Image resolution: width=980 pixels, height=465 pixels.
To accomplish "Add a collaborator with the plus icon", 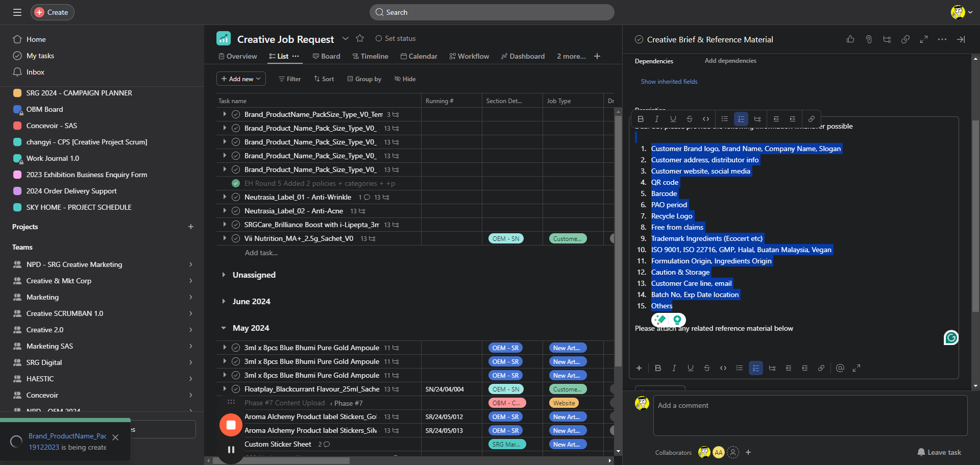I will (748, 452).
